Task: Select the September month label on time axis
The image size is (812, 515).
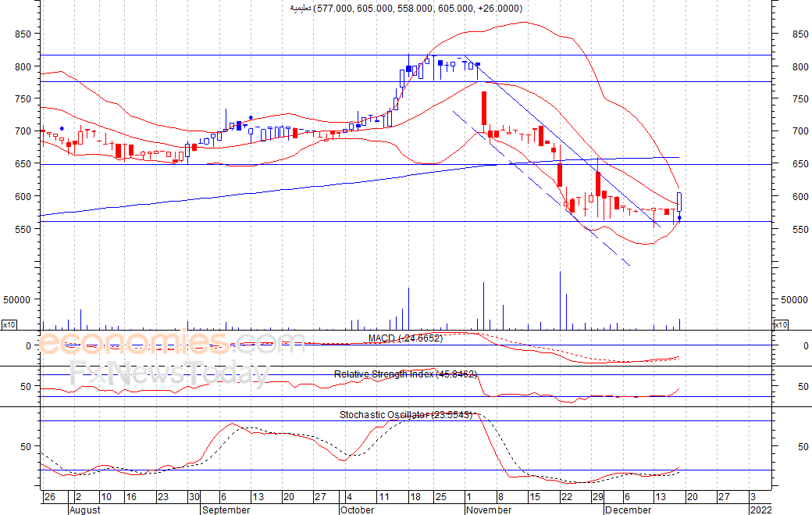Action: [226, 510]
